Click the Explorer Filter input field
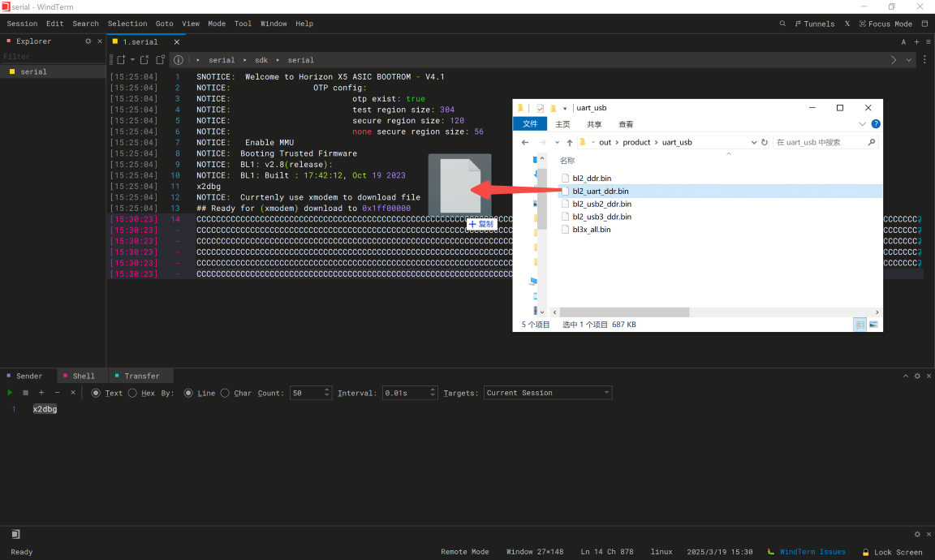935x560 pixels. coord(53,57)
